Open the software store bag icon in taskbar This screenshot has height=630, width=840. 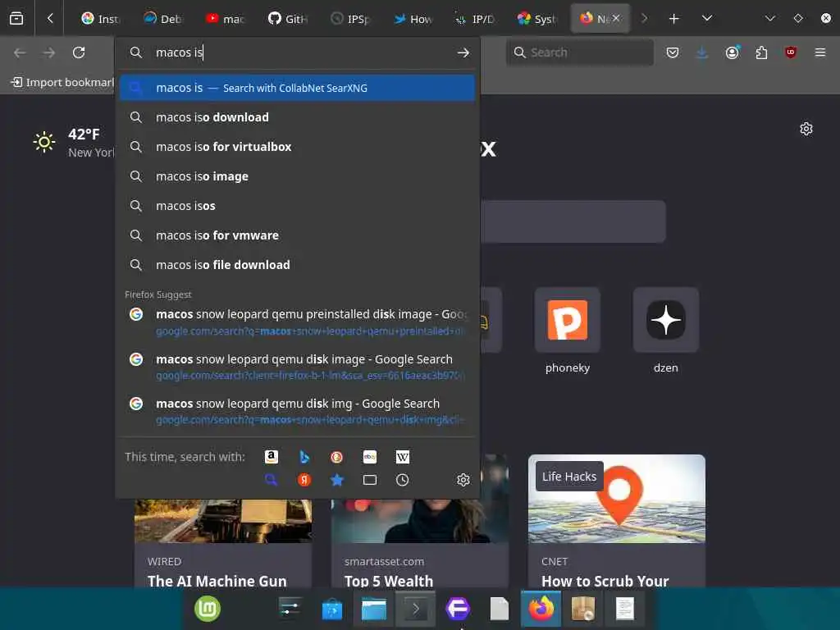pyautogui.click(x=332, y=609)
